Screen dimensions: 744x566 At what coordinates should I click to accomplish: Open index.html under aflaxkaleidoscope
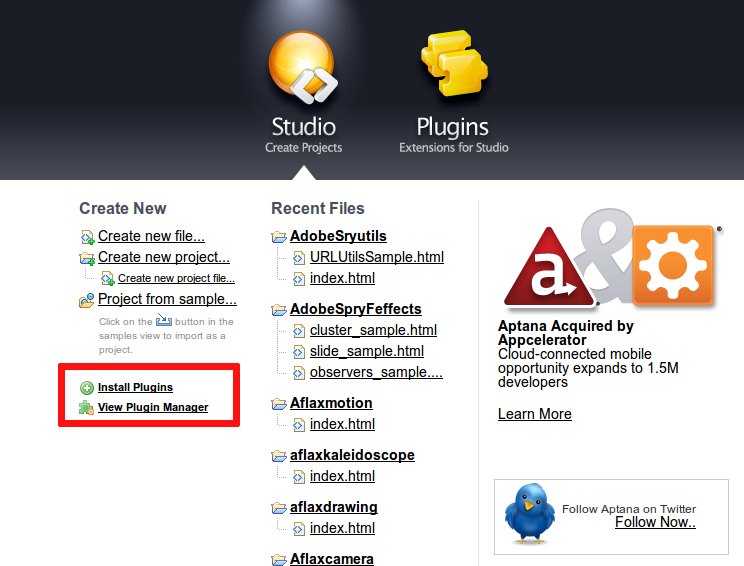342,476
